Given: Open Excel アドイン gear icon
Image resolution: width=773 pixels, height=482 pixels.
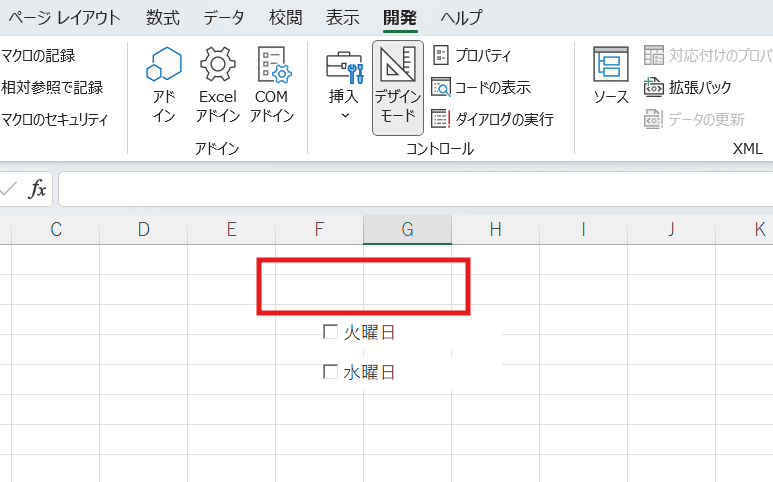Looking at the screenshot, I should (x=217, y=68).
